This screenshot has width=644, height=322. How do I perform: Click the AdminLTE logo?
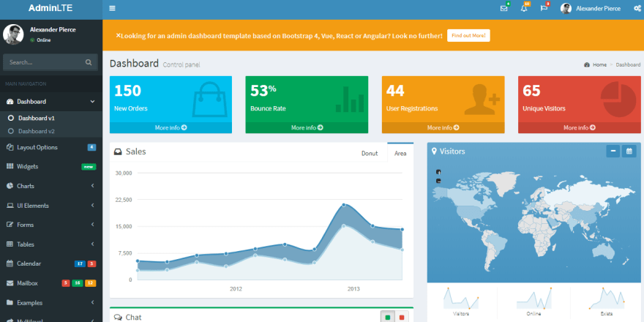[50, 8]
